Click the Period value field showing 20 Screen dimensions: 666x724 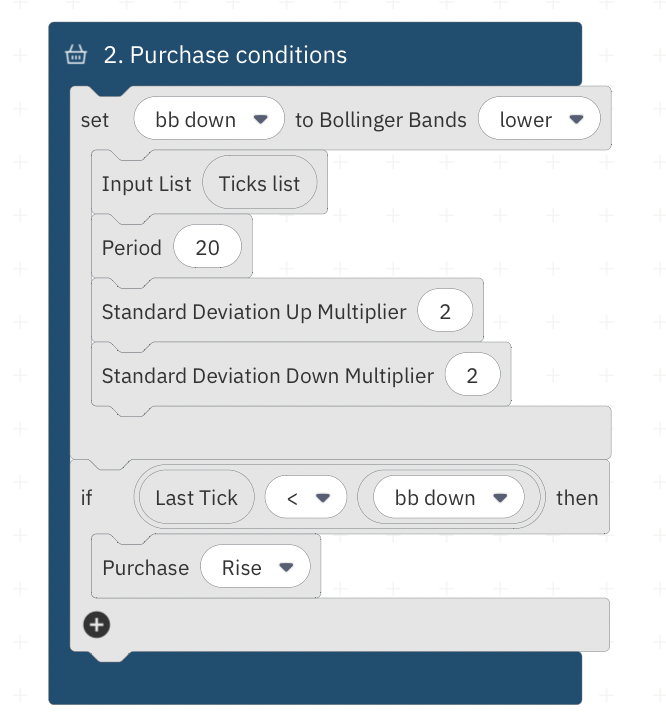(x=207, y=248)
